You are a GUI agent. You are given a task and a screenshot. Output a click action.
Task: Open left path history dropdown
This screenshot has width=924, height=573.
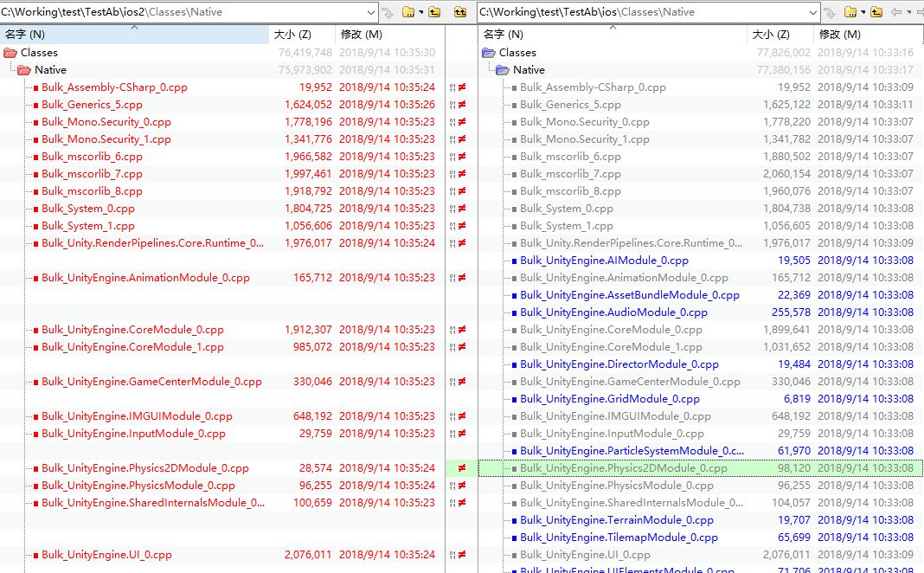click(370, 12)
